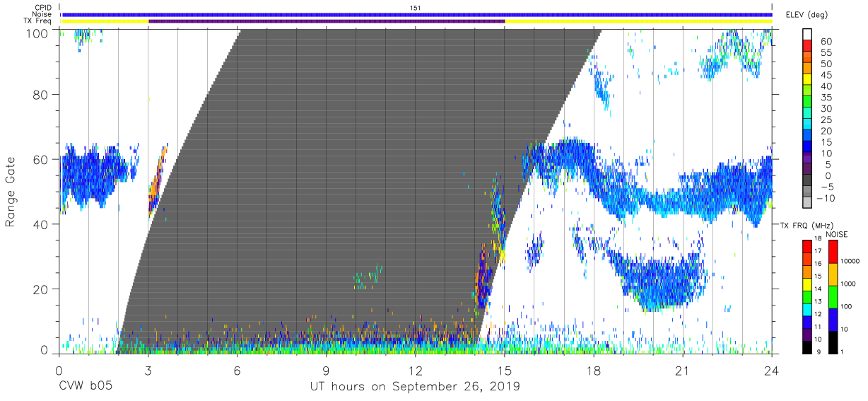Click the 10000 tick on NOISE colorbar
Viewport: 868px width, 401px height.
[x=851, y=260]
